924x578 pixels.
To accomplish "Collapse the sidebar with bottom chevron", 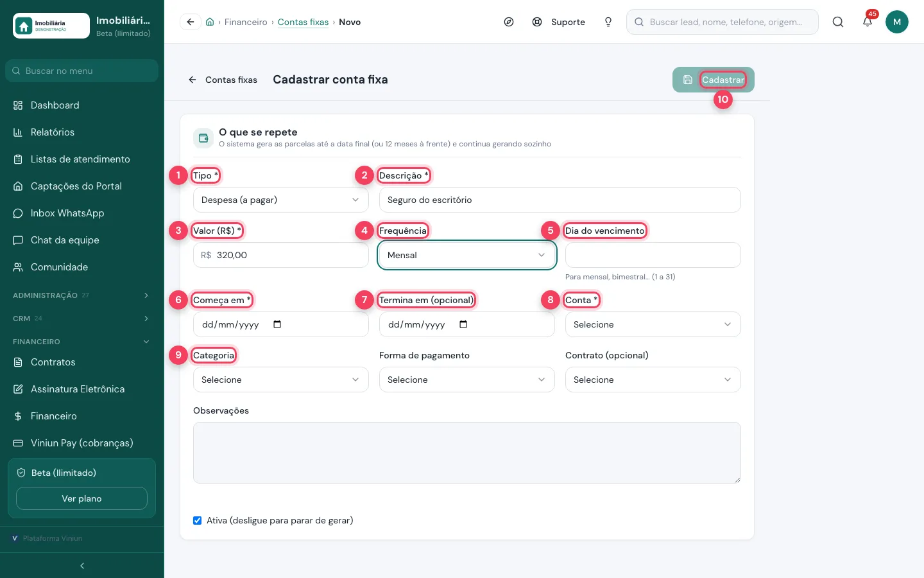I will tap(82, 566).
